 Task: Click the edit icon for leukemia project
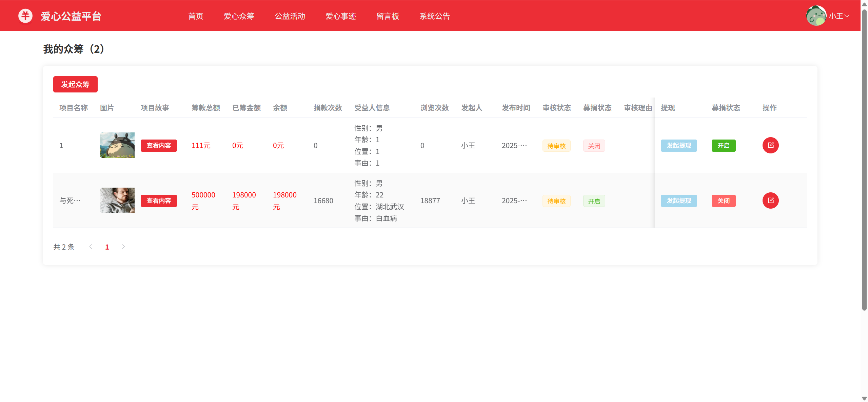click(770, 200)
